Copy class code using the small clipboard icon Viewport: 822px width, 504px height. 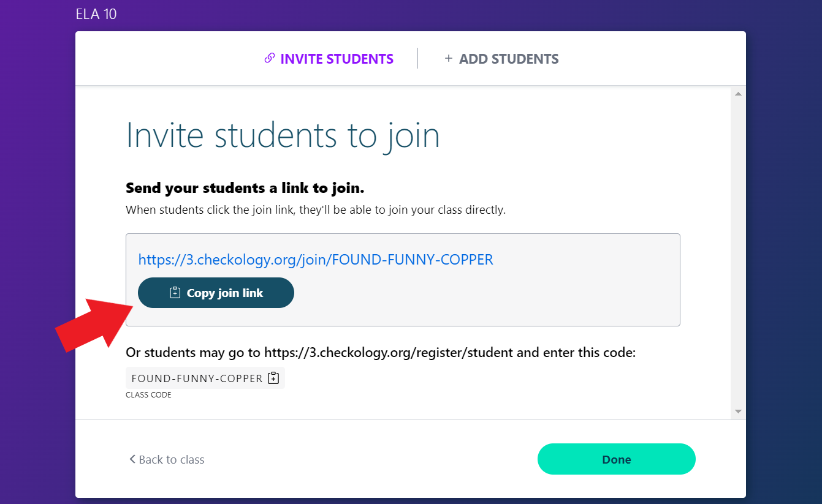click(274, 378)
